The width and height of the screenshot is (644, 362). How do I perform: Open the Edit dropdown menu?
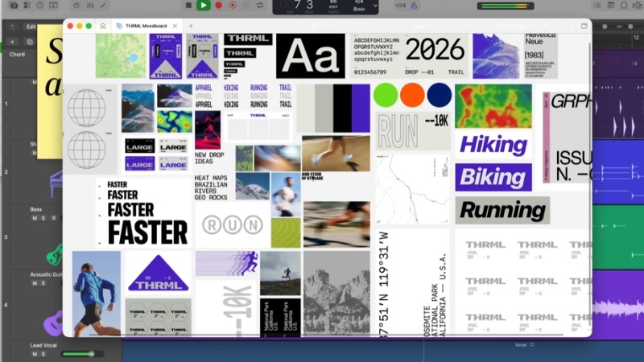tap(31, 27)
